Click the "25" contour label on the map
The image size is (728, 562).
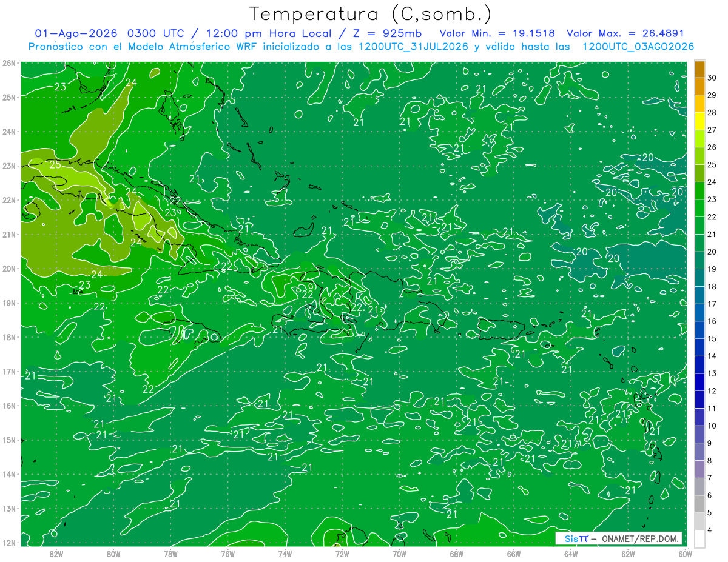55,164
